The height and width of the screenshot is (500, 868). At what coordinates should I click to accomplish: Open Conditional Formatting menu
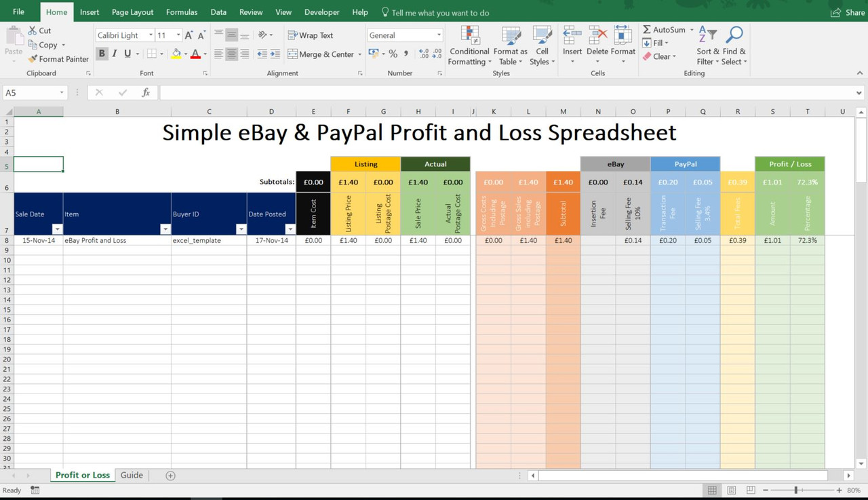click(x=469, y=45)
